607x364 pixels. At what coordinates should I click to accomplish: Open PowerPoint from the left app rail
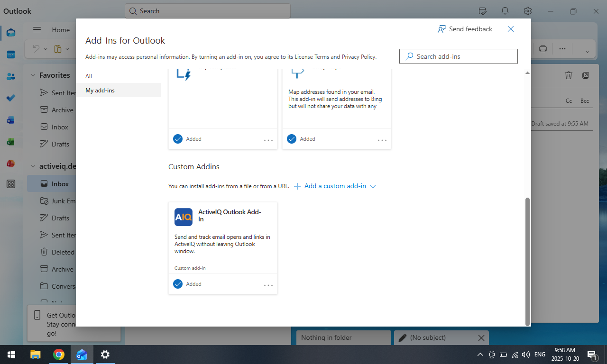[x=11, y=164]
